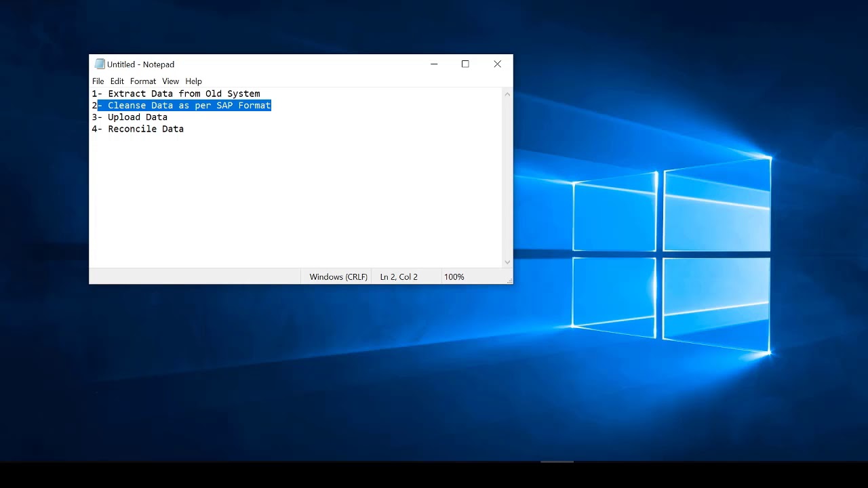Click the scrollbar down arrow

tap(507, 262)
